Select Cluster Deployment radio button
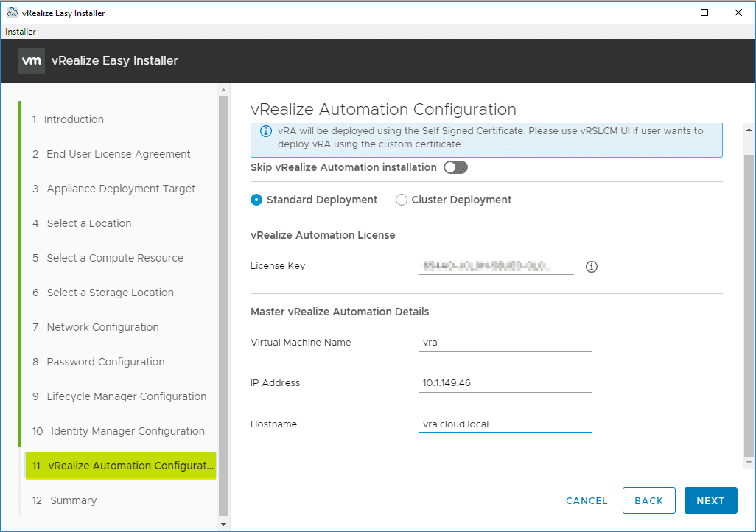This screenshot has height=532, width=756. [x=402, y=200]
